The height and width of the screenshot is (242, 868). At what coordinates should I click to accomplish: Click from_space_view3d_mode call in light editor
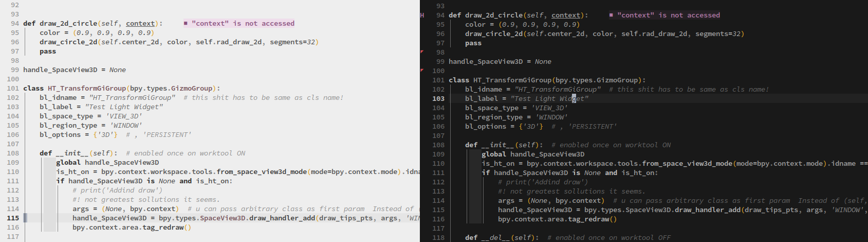pyautogui.click(x=262, y=172)
